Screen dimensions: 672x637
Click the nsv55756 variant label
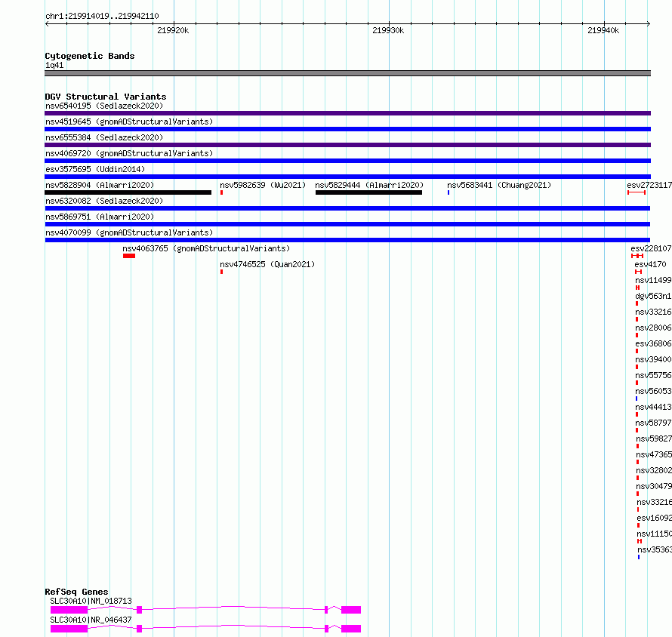click(x=653, y=375)
